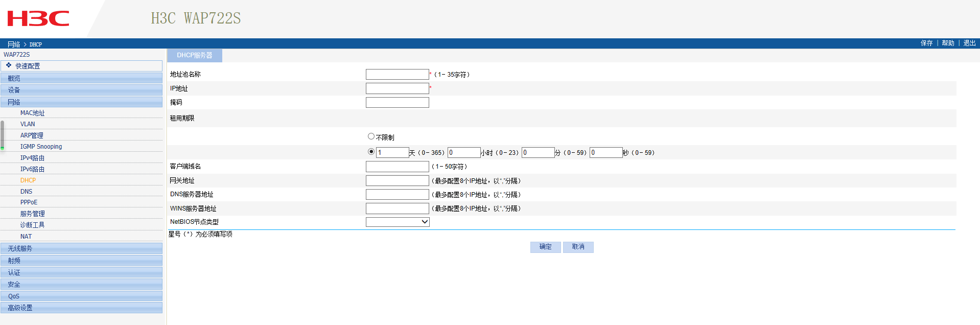Collapse the 网络 menu section
The width and height of the screenshot is (980, 325).
coord(82,102)
